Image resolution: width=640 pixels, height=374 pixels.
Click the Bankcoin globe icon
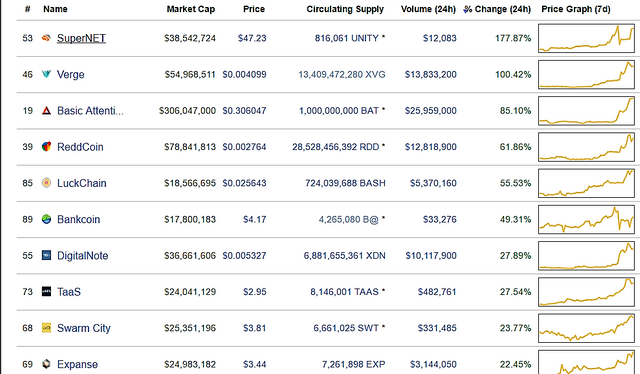[x=47, y=219]
